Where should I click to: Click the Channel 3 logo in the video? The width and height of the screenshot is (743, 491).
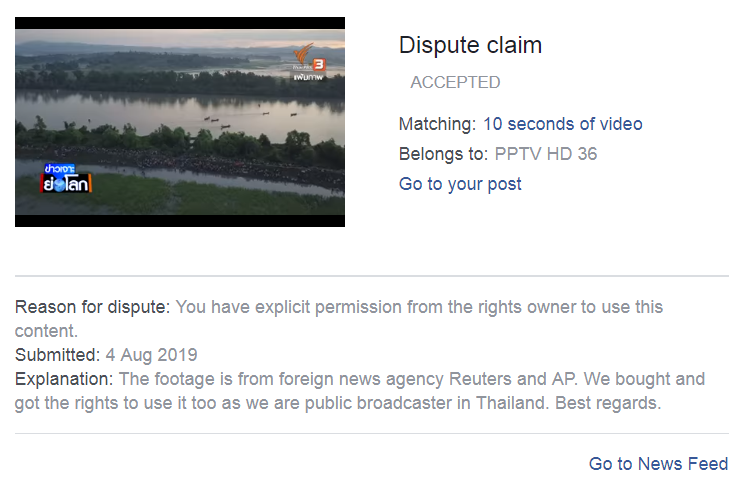pyautogui.click(x=309, y=62)
